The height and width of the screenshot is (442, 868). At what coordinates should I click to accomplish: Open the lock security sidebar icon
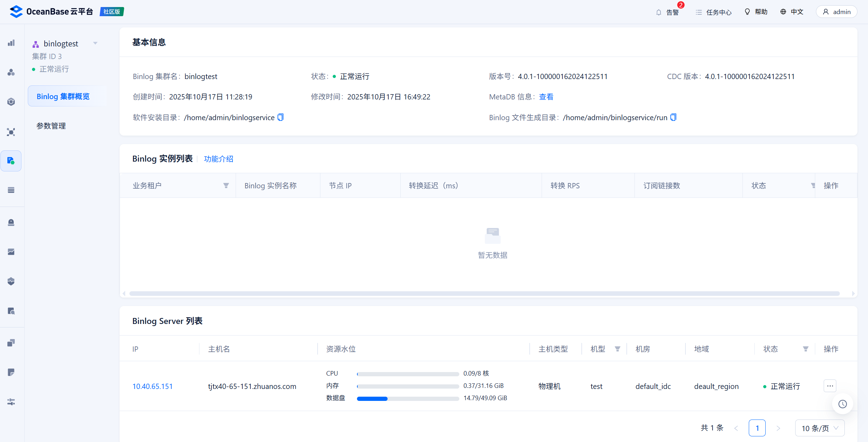click(x=11, y=222)
